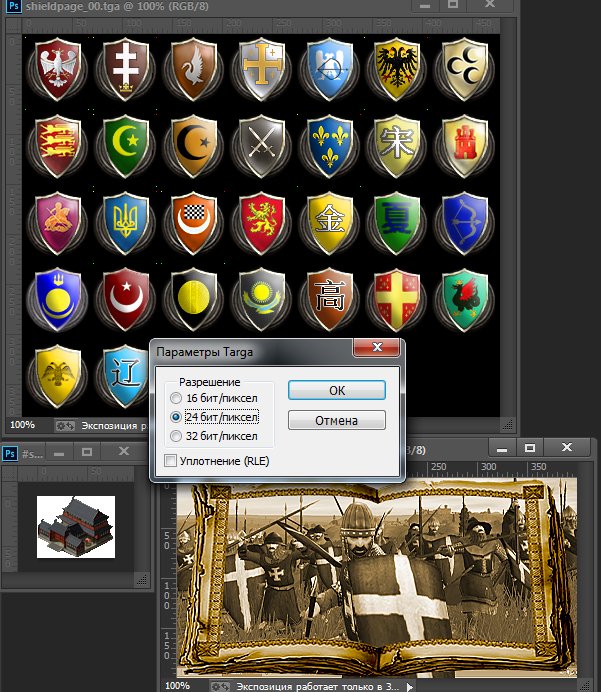Click the Отмена cancel button
The height and width of the screenshot is (692, 601).
point(337,420)
